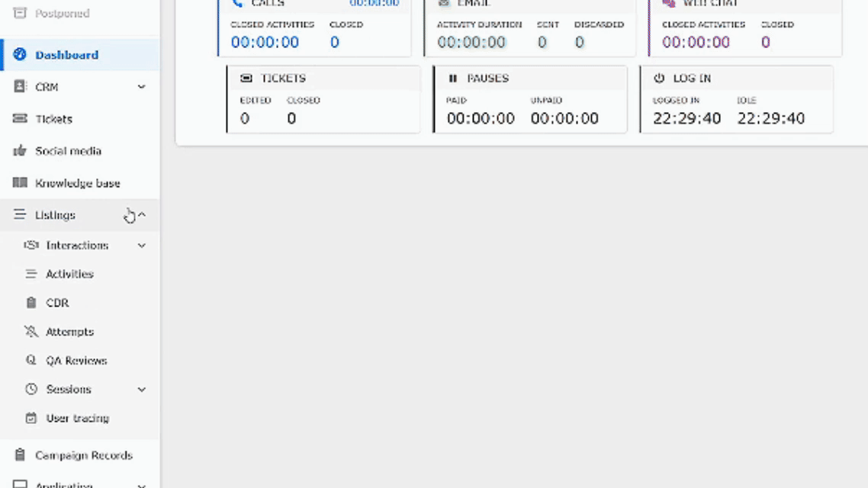Open the Knowledge base page
868x488 pixels.
tap(77, 183)
